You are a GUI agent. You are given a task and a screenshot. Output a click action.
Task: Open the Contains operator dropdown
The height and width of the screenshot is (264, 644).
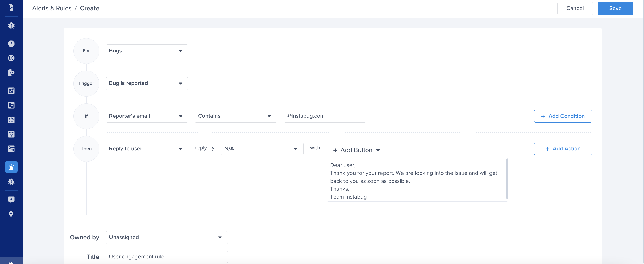[x=236, y=116]
